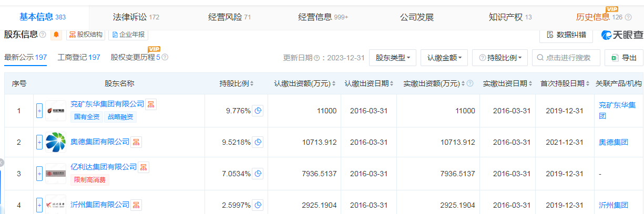Viewport: 644px width, 214px height.
Task: Open the 经营风险 tab
Action: 229,17
